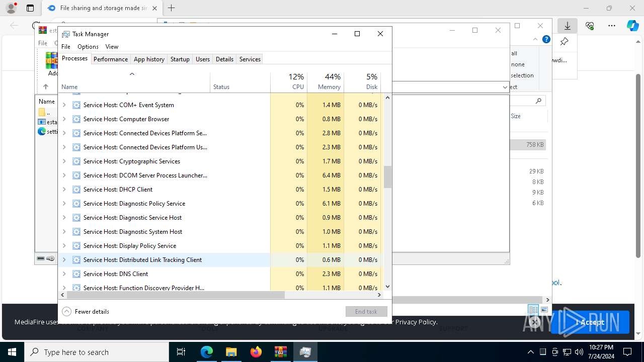Click the 6.1 MB memory value cell
644x362 pixels.
(326, 204)
